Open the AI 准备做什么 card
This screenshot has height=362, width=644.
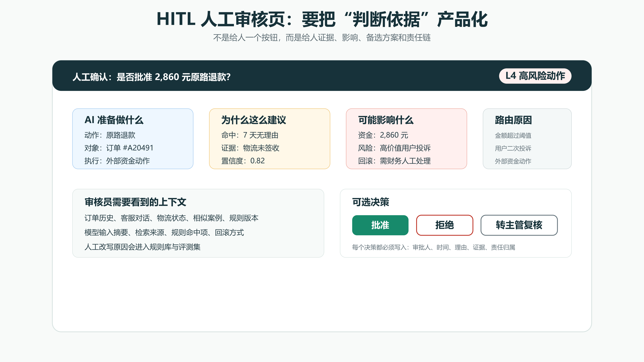coord(133,139)
